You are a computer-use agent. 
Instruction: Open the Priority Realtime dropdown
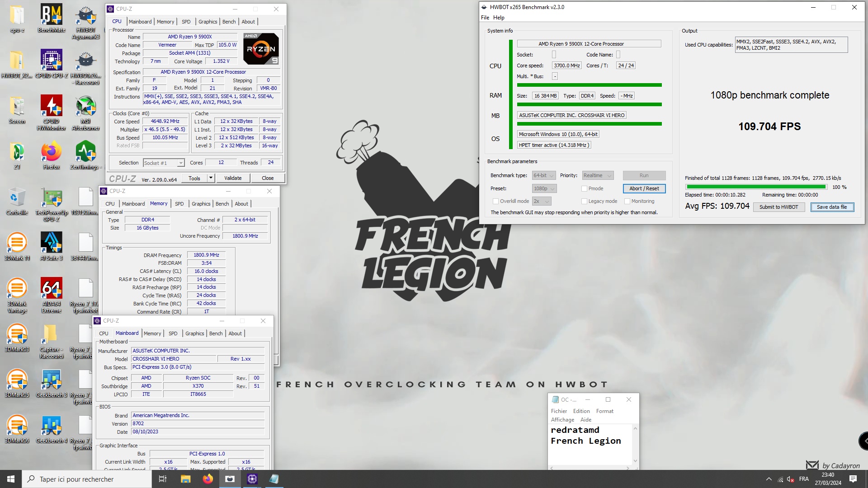pos(598,175)
